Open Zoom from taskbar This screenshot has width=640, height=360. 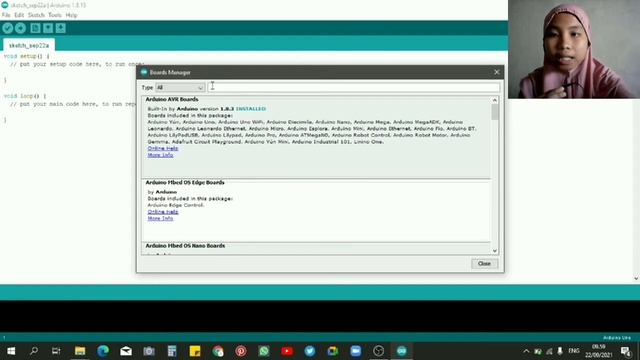(356, 351)
